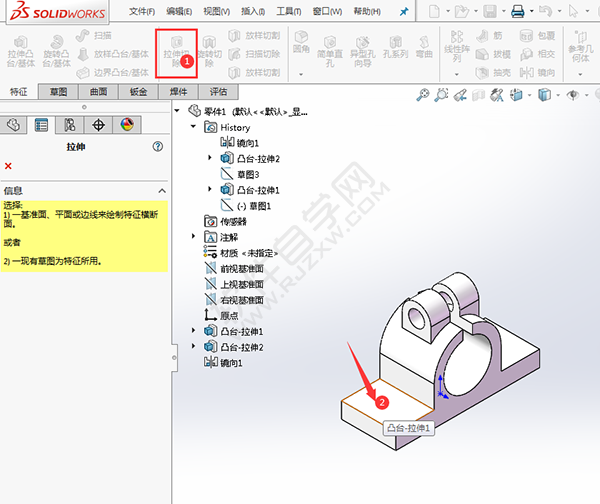Select the Mirror (镜向) tool in ribbon
This screenshot has width=600, height=504.
538,72
